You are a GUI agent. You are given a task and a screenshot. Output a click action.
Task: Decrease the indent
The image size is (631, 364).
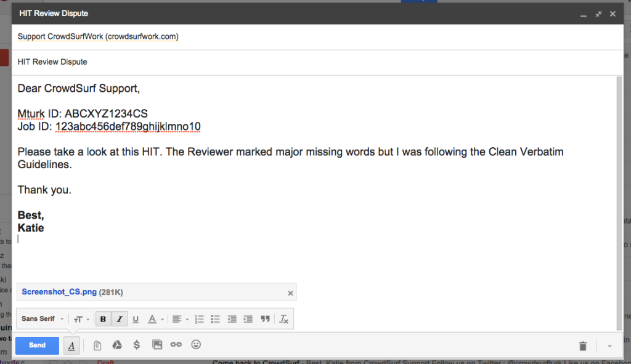232,319
